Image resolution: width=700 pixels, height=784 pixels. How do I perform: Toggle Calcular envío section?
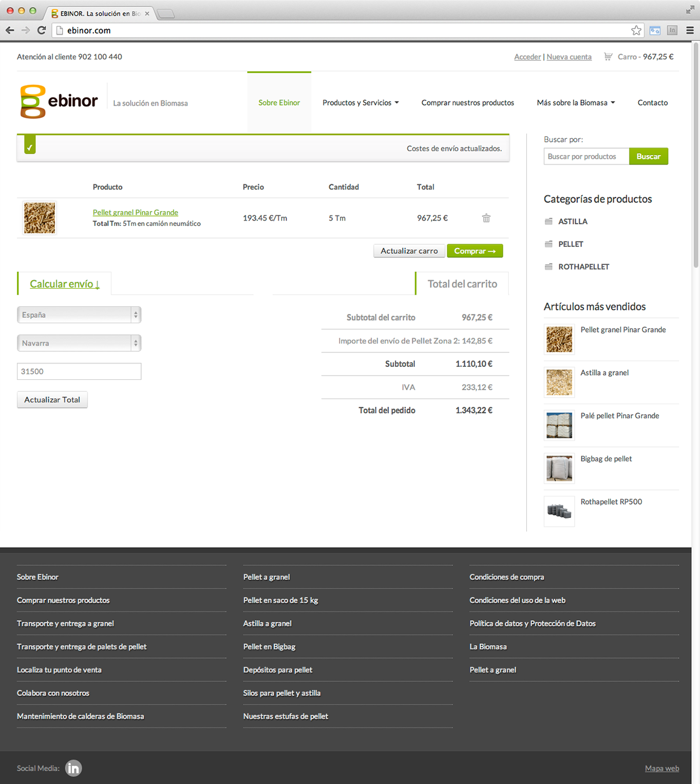[65, 284]
